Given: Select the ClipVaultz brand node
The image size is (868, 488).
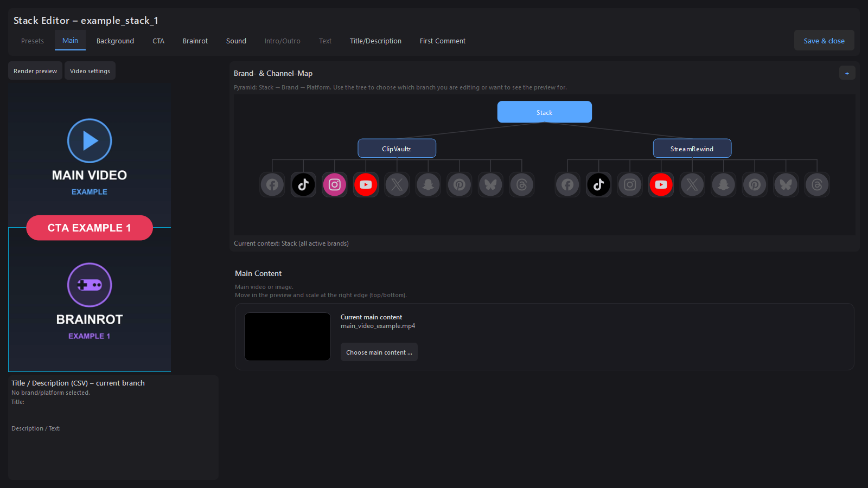Looking at the screenshot, I should click(397, 149).
